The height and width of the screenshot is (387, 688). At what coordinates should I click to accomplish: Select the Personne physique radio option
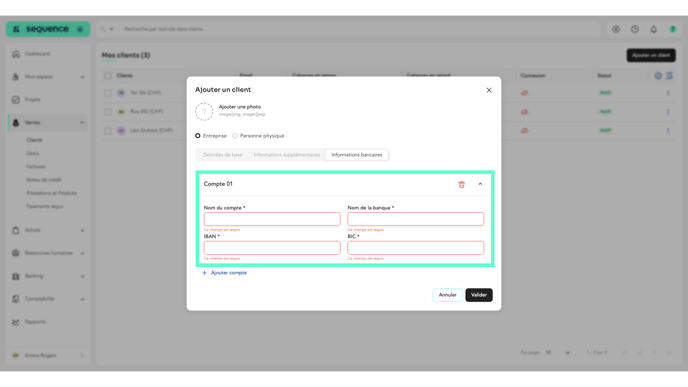pyautogui.click(x=235, y=136)
